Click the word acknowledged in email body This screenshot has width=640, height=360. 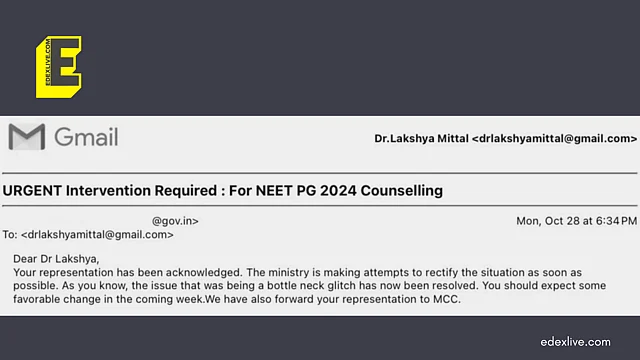204,273
